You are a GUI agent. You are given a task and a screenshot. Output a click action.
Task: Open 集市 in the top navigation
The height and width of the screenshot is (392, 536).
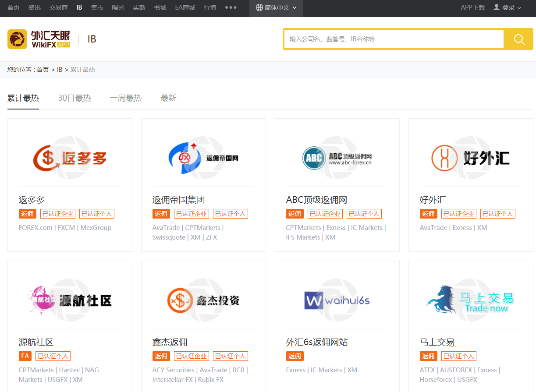point(97,7)
